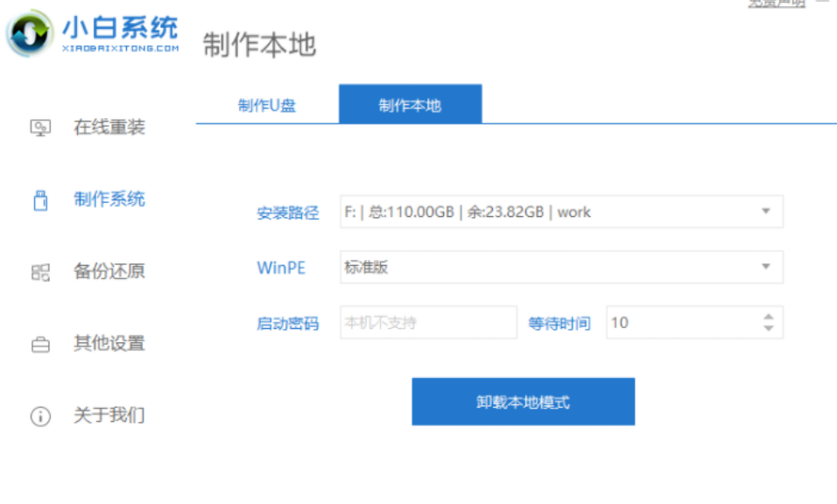Go to 备份还原 sidebar text label
837x504 pixels.
pyautogui.click(x=109, y=272)
